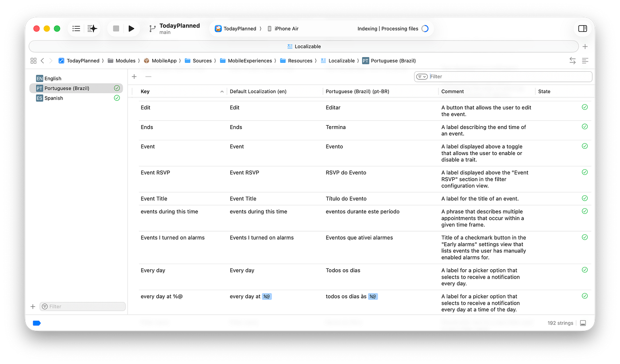Add a language with sidebar plus button

pos(33,306)
